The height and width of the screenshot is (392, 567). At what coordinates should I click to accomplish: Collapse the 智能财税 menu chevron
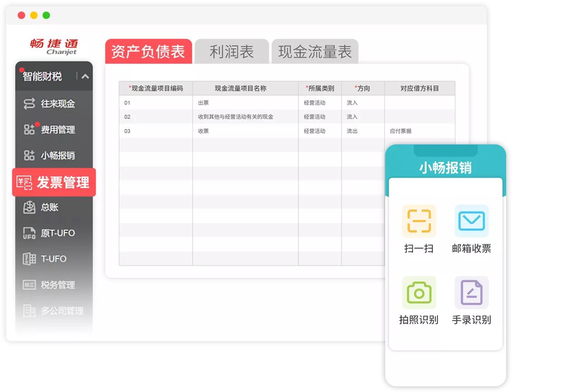point(85,76)
